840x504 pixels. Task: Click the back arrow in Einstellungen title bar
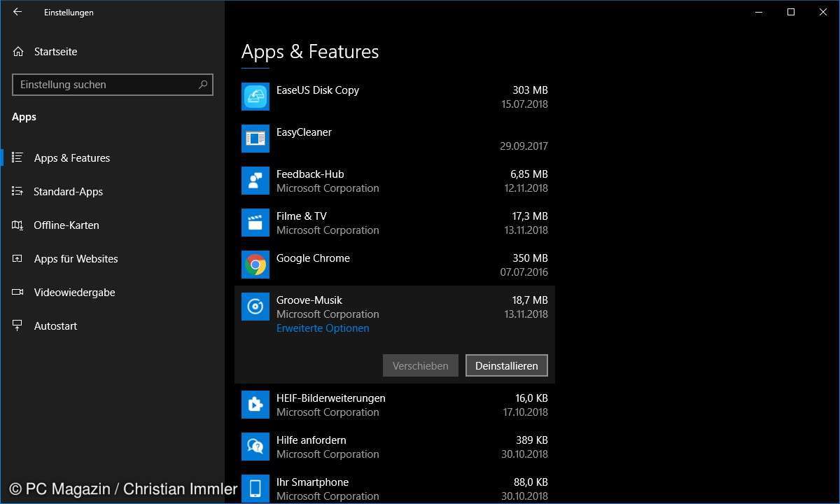(17, 12)
